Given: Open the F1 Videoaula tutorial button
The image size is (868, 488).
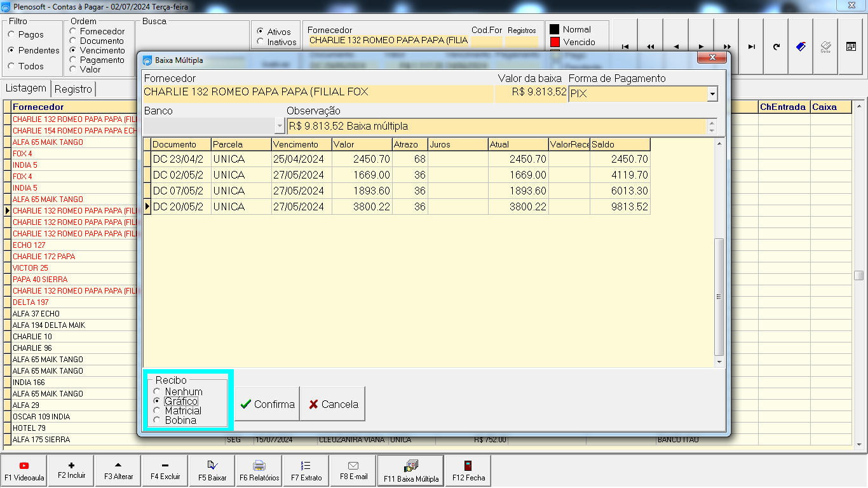Looking at the screenshot, I should point(24,471).
